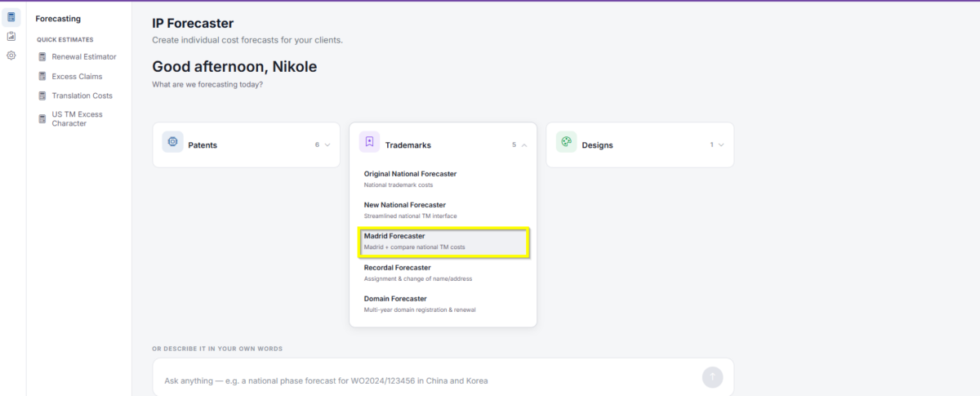Open the reports clipboard icon in left rail

pyautogui.click(x=11, y=37)
